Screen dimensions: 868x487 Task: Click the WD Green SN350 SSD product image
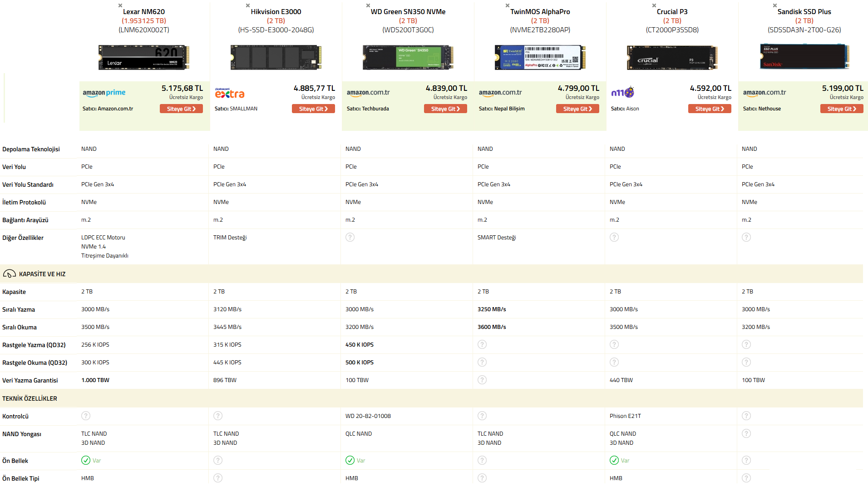point(408,57)
